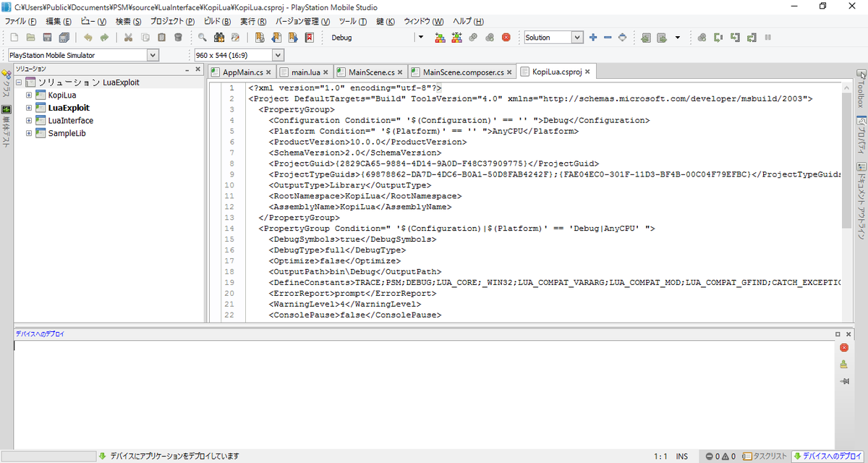Click the blue minus collapse icon

point(608,38)
